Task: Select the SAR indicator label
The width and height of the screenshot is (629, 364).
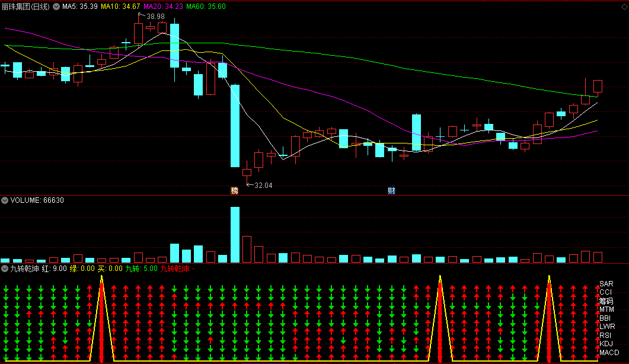Action: [x=606, y=284]
